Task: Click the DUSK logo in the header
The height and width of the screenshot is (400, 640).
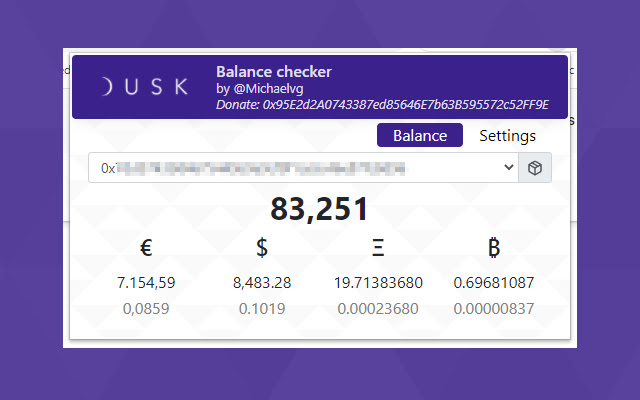Action: click(144, 87)
